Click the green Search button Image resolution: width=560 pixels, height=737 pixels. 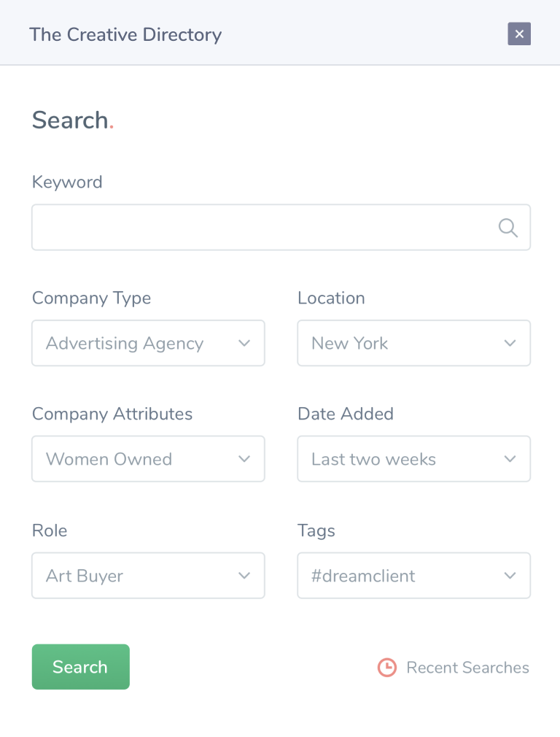tap(81, 667)
